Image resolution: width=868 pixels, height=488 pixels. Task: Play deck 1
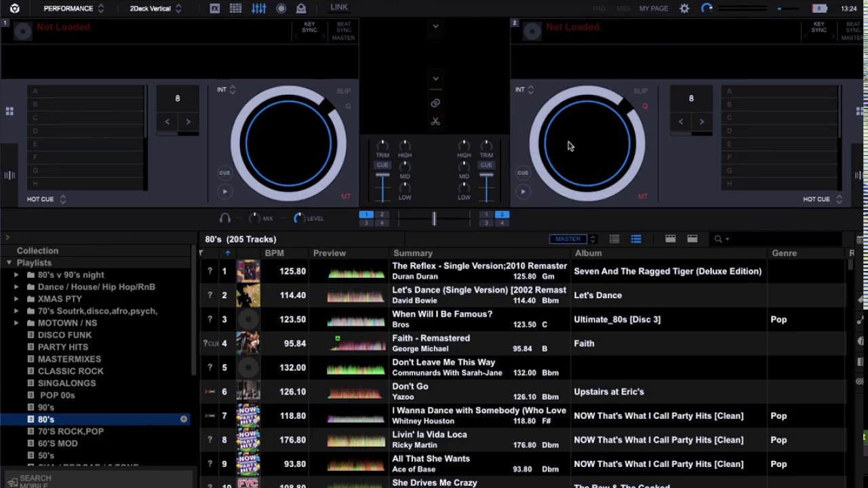point(224,192)
